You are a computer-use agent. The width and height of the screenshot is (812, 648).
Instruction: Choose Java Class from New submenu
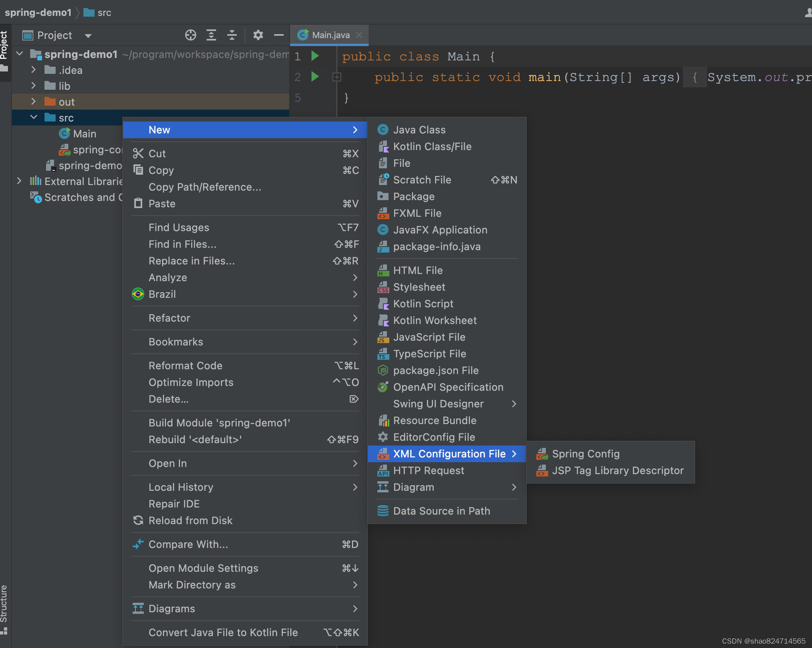coord(447,130)
